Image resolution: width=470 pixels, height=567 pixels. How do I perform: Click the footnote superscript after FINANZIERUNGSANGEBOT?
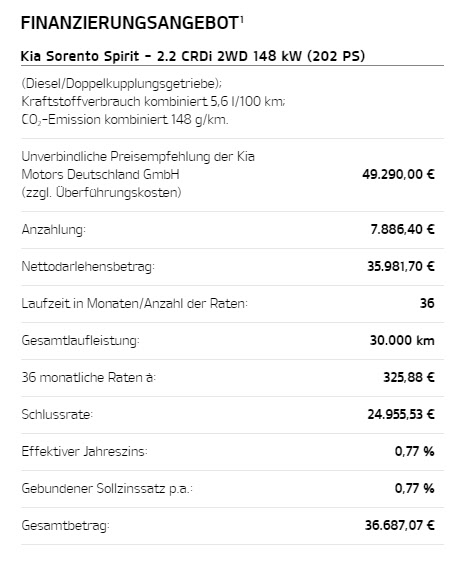point(242,19)
